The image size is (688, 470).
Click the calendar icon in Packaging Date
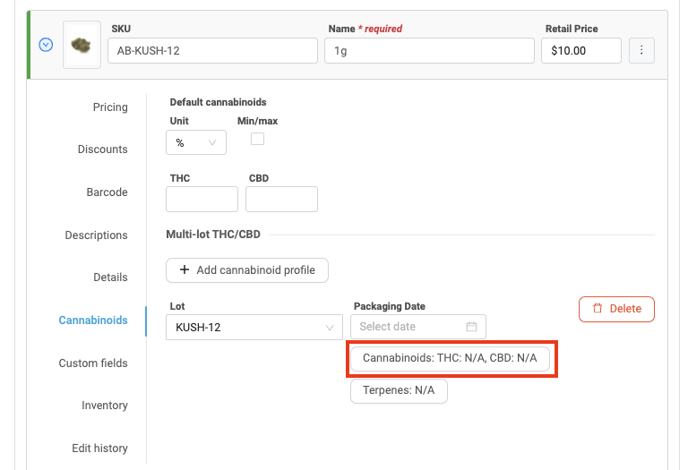tap(472, 327)
